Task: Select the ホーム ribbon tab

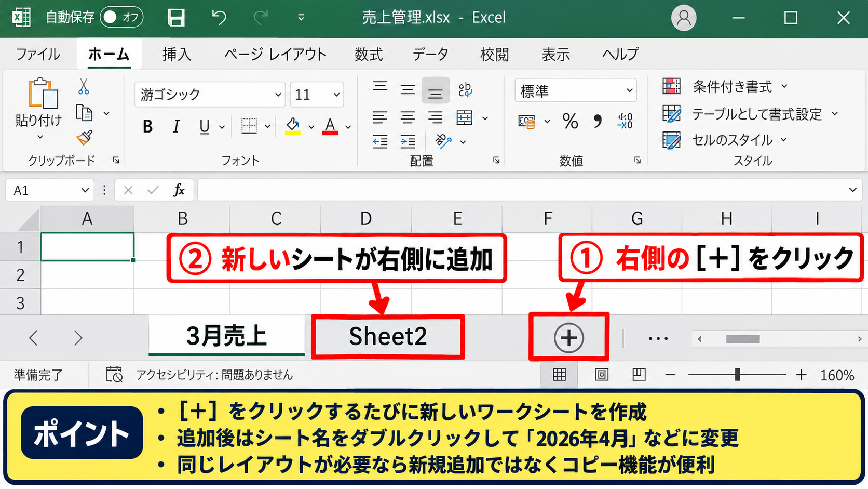Action: (x=109, y=54)
